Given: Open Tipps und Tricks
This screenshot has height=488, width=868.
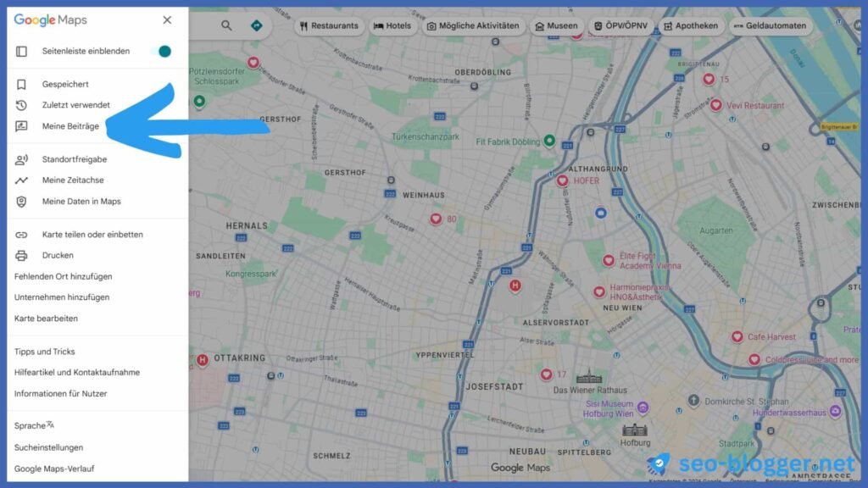Looking at the screenshot, I should pyautogui.click(x=44, y=352).
